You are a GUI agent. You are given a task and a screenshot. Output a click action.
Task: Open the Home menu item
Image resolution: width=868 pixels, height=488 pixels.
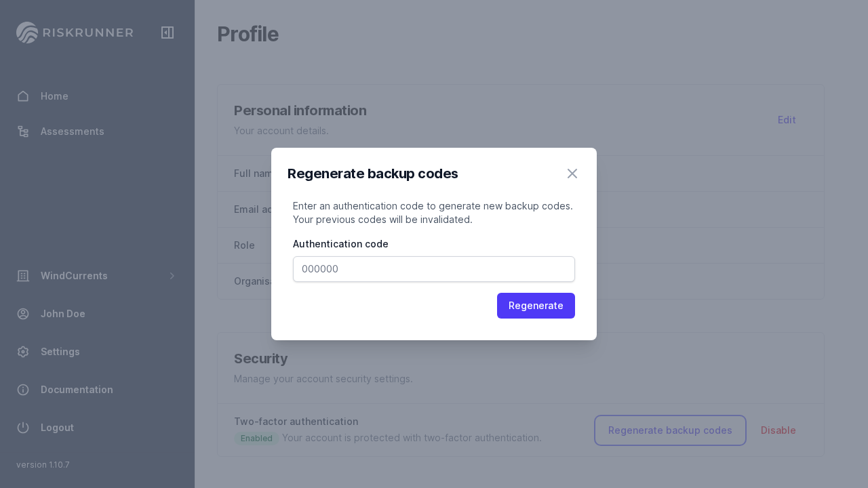tap(54, 96)
